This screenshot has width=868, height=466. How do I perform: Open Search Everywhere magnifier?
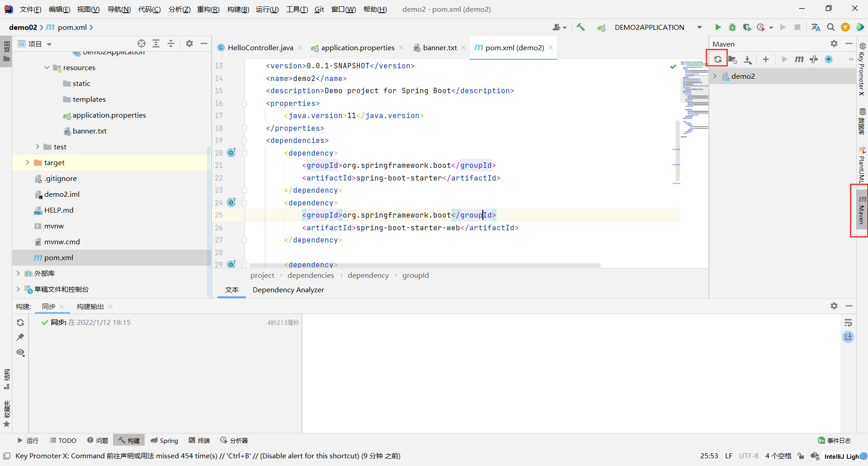point(830,27)
